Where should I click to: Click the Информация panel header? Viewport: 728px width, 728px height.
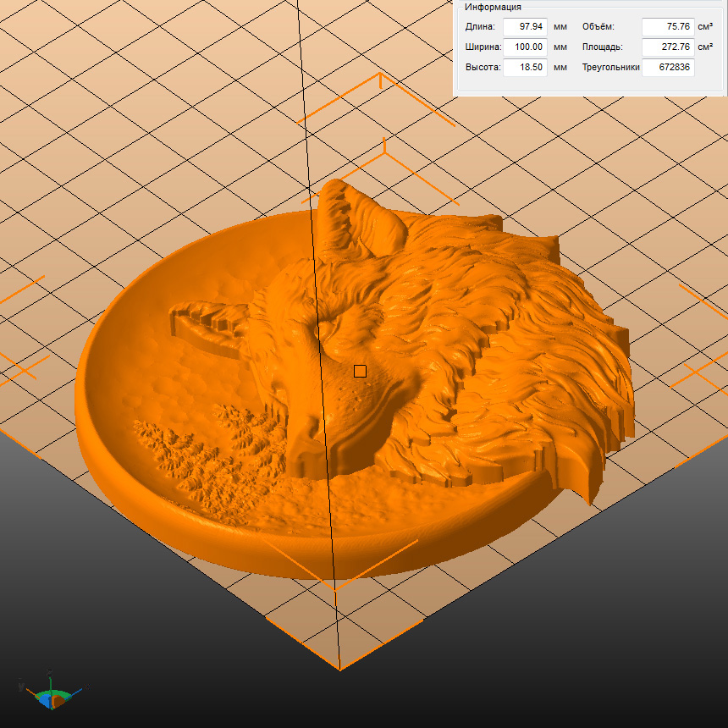[493, 7]
